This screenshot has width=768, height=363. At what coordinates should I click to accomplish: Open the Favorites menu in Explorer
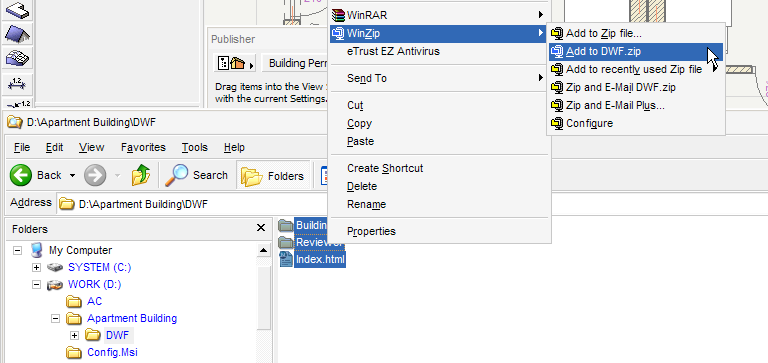pyautogui.click(x=144, y=147)
